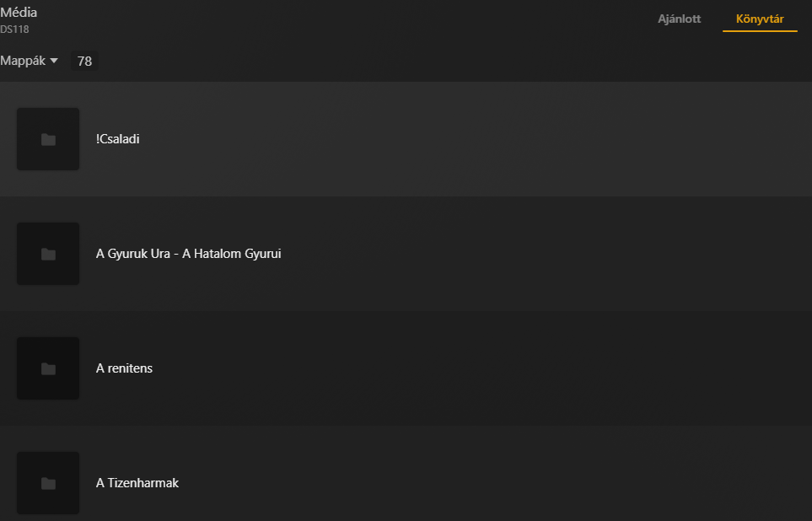The height and width of the screenshot is (521, 812).
Task: Click the A Gyuruk Ura - A Hatalom Gyurui title
Action: [188, 254]
